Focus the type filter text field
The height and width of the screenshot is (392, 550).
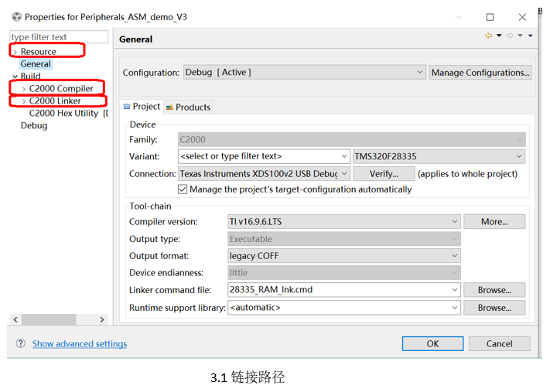tap(59, 37)
